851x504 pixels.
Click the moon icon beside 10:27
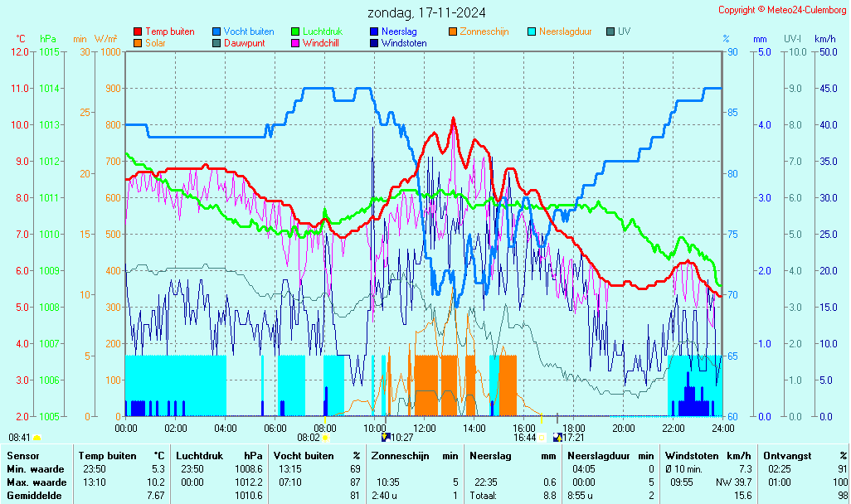385,437
